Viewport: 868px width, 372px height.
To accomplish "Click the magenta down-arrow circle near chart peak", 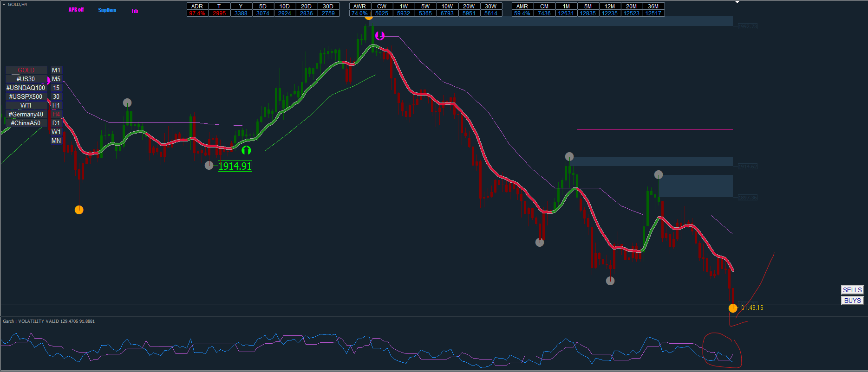I will coord(380,36).
